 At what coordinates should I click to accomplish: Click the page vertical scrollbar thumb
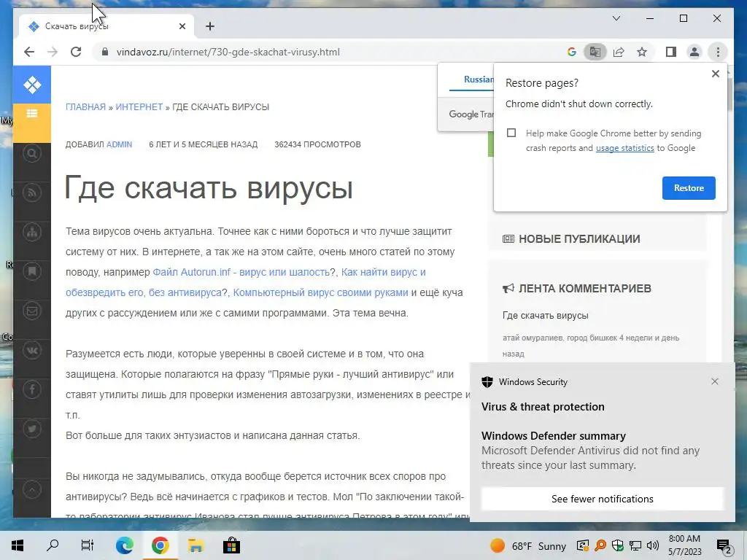[x=730, y=94]
